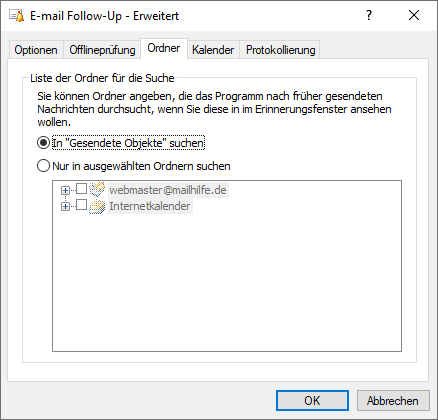Show the Protokollierung tab
The image size is (438, 420).
point(280,50)
